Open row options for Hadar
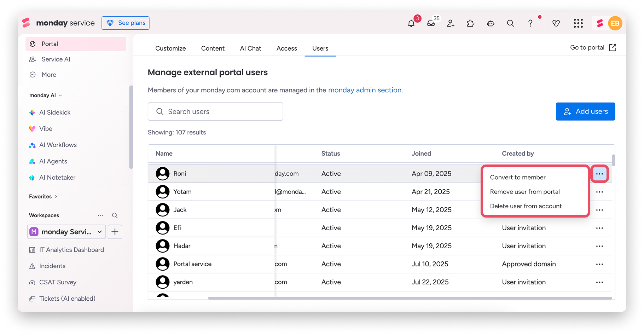The image size is (644, 335). [x=599, y=246]
